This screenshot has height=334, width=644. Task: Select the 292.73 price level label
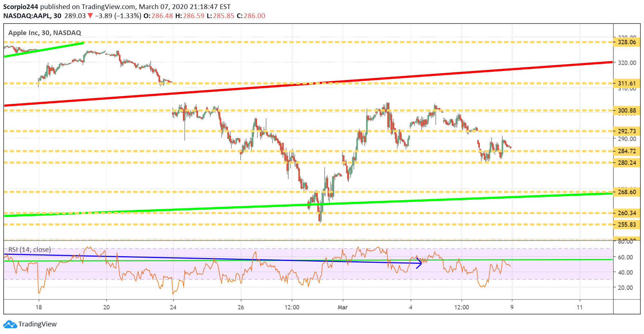[627, 131]
